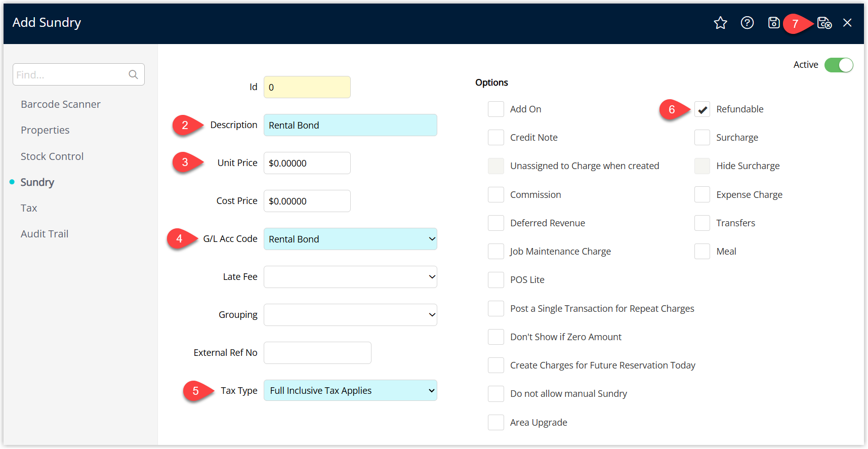Click the Find search field
Screen dimensions: 868x449
78,74
